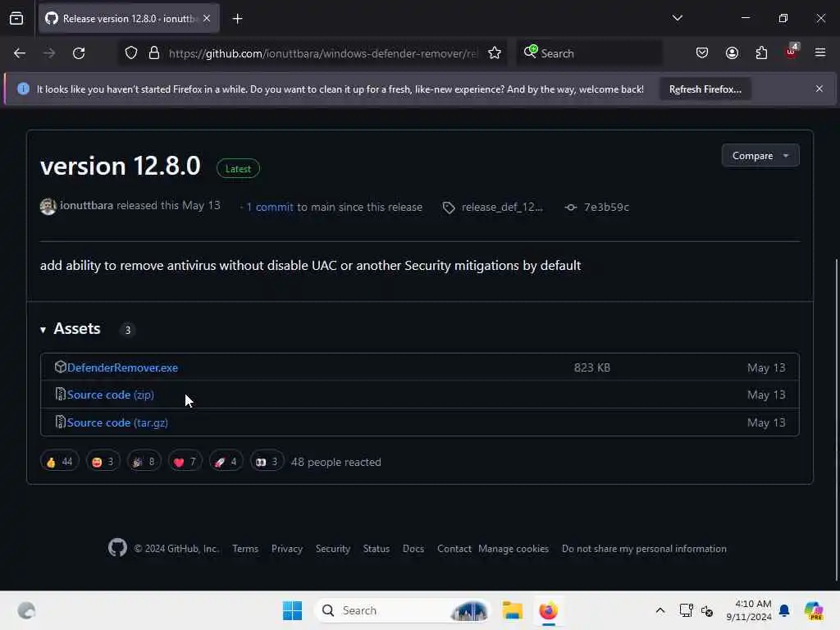View site security padlock information
The height and width of the screenshot is (630, 840).
coord(154,53)
